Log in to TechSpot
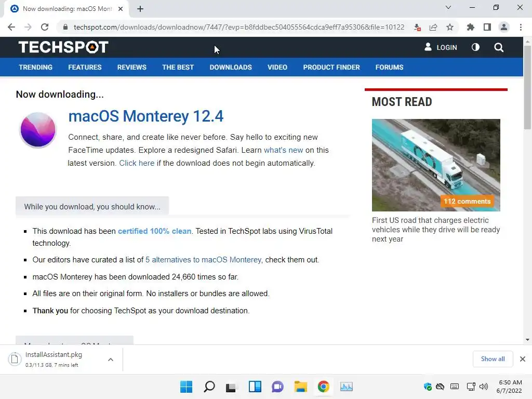 click(x=441, y=47)
